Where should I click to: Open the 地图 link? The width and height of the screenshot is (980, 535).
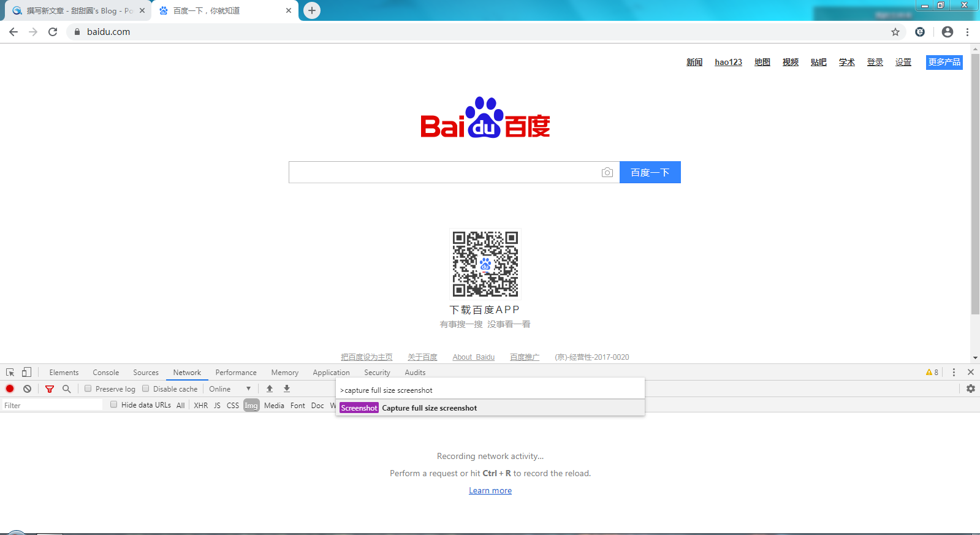click(762, 62)
